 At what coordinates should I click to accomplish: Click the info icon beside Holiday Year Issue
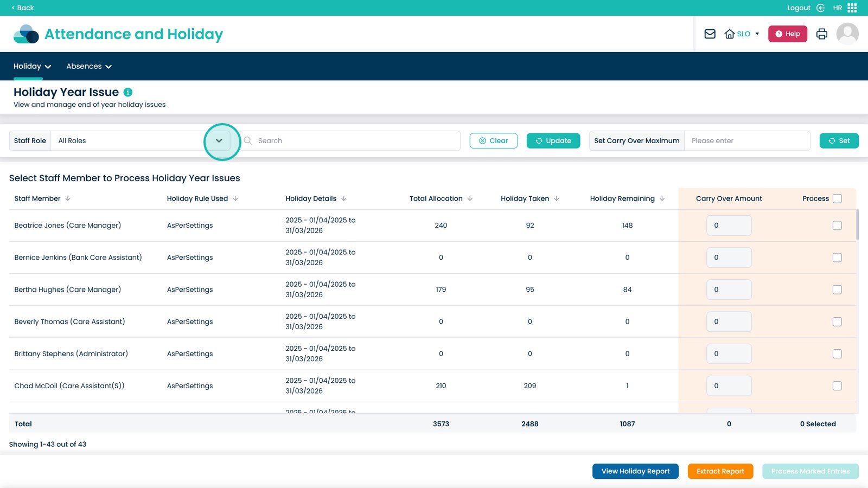click(x=128, y=92)
